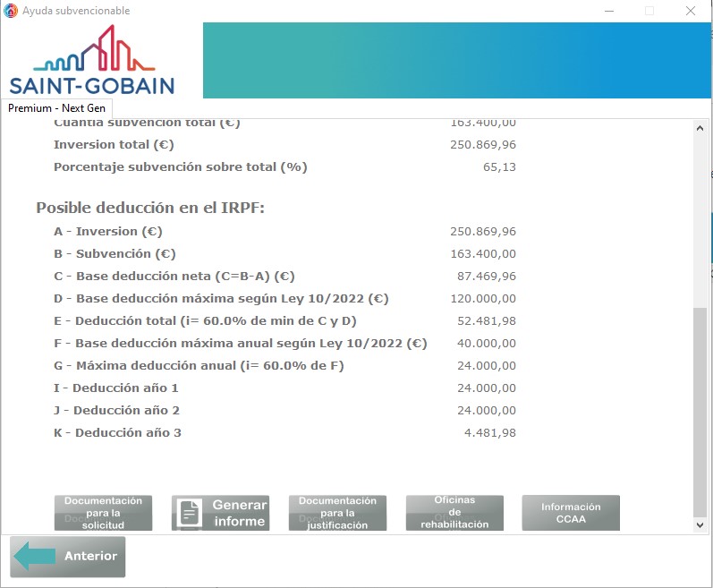
Task: Go back with the Anterior button
Action: click(68, 557)
